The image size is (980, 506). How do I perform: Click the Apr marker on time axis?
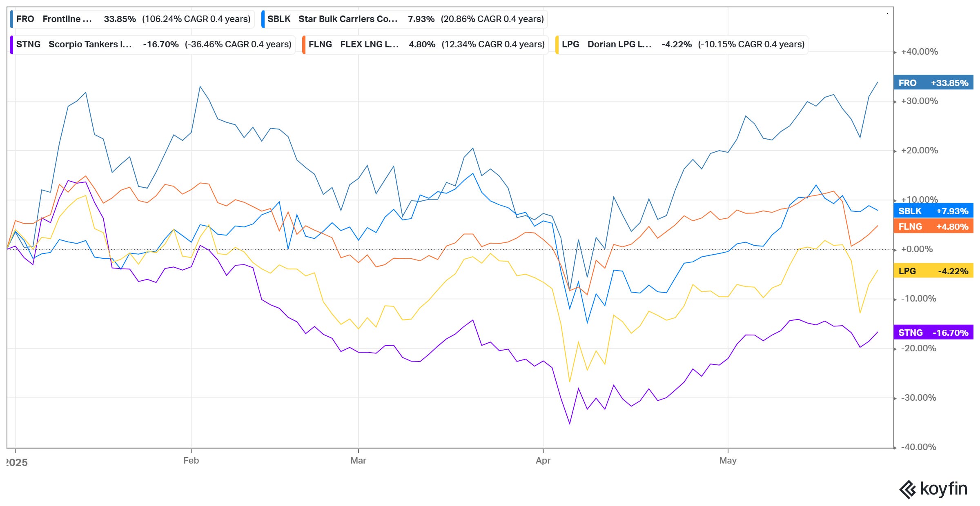[x=543, y=461]
